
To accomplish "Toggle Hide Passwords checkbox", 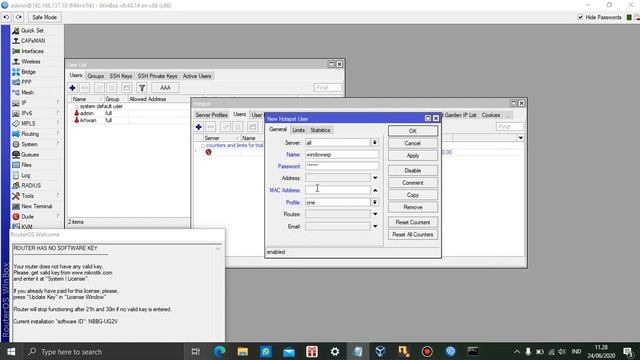I will pos(580,17).
